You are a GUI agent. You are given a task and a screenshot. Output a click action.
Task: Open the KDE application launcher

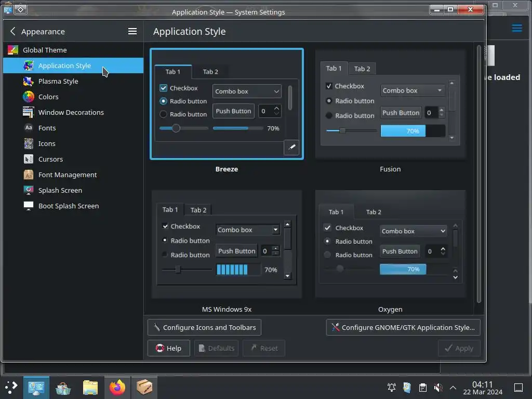coord(11,387)
